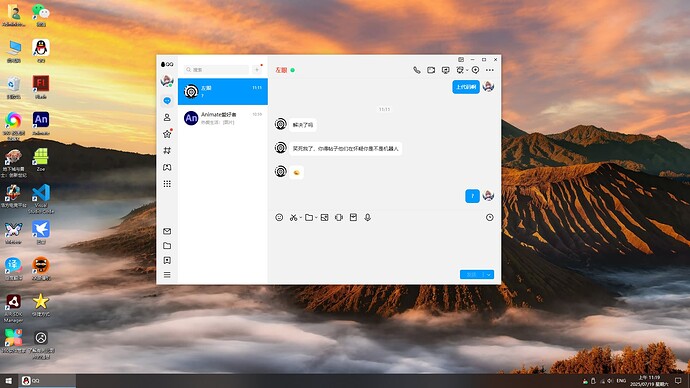Image resolution: width=690 pixels, height=388 pixels.
Task: Open the send options dropdown arrow
Action: click(x=488, y=275)
